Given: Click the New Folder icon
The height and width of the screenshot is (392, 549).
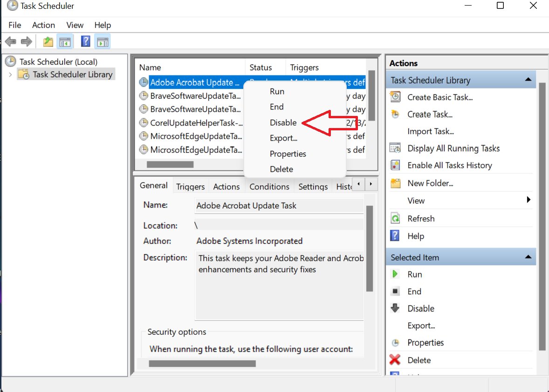Looking at the screenshot, I should click(x=395, y=183).
